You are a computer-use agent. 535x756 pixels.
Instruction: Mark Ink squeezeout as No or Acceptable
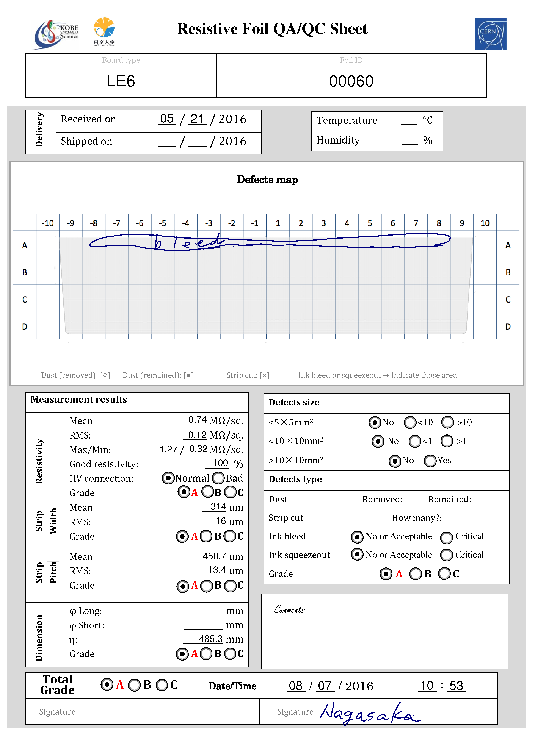click(357, 555)
